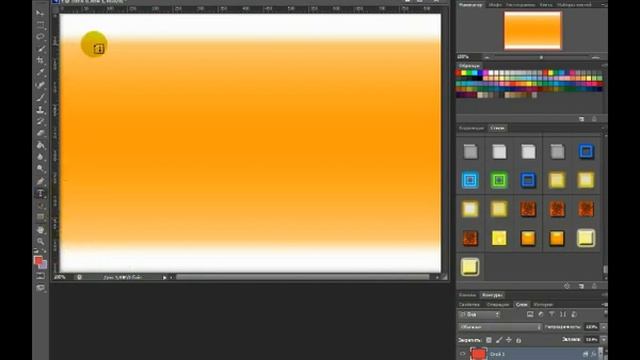Change screen mode at toolbar bottom

tap(40, 288)
